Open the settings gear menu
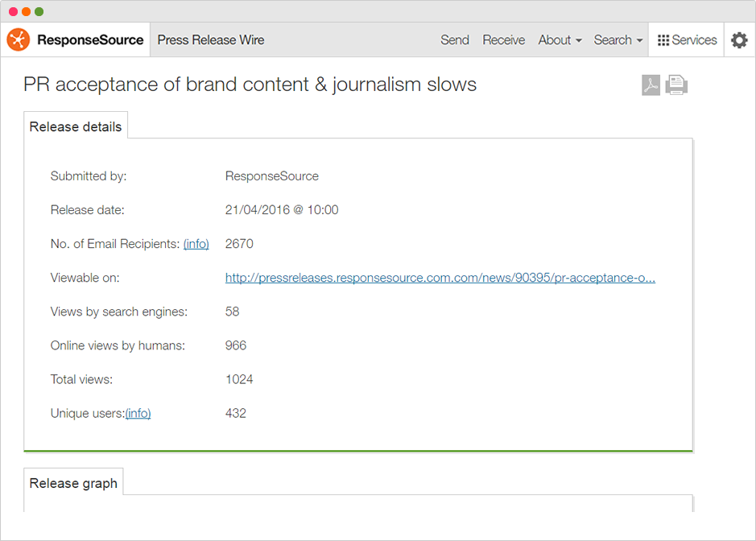The height and width of the screenshot is (541, 756). (738, 40)
